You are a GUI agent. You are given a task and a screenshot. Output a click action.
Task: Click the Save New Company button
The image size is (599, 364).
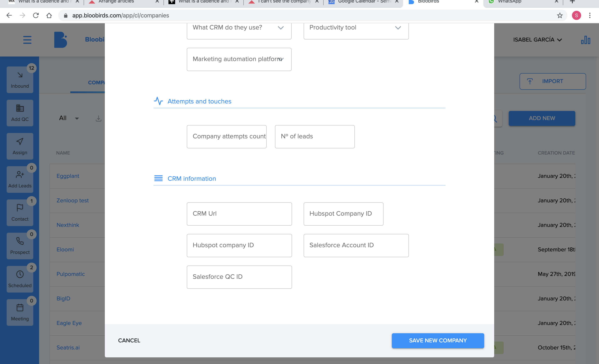tap(438, 341)
